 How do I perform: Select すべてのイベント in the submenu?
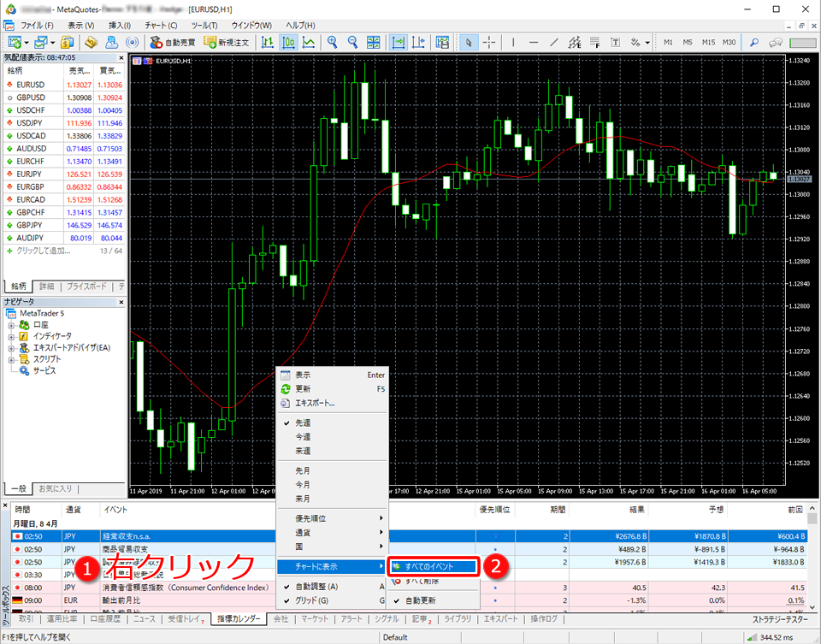(x=431, y=566)
